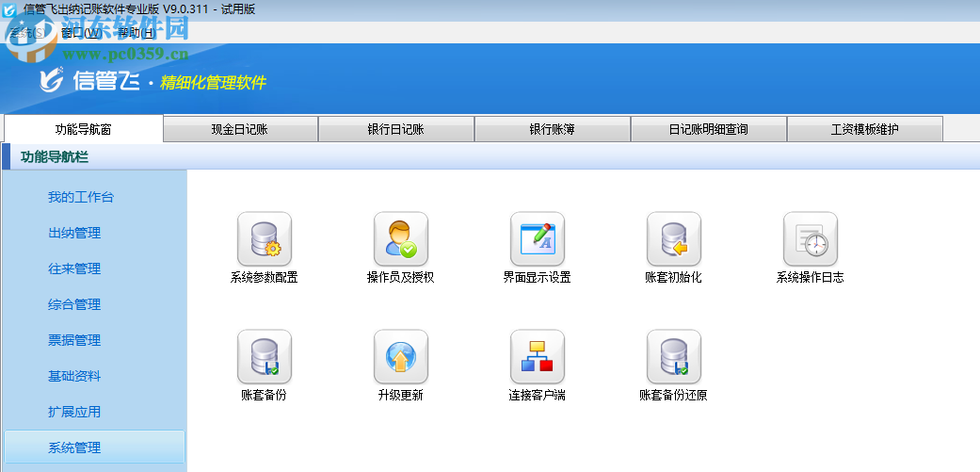
Task: Open the 银行账簿 tab
Action: [553, 129]
